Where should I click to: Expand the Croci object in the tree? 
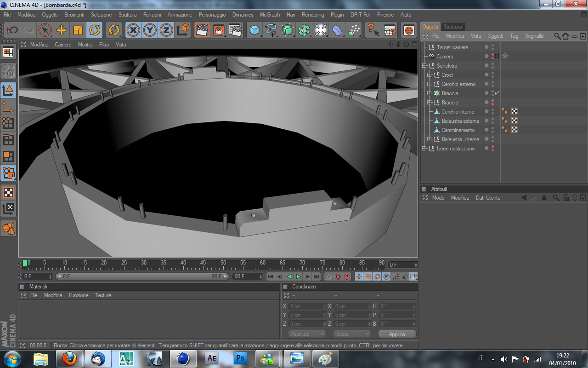point(429,75)
